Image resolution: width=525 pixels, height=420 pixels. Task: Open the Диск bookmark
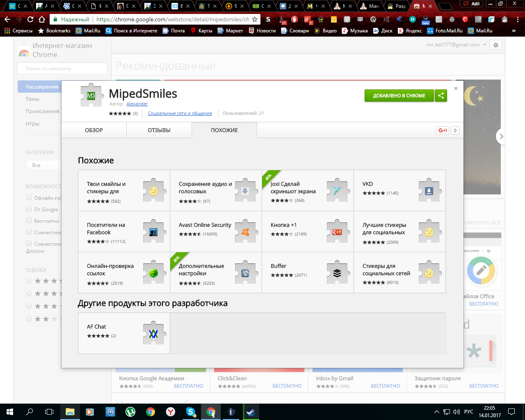click(383, 31)
